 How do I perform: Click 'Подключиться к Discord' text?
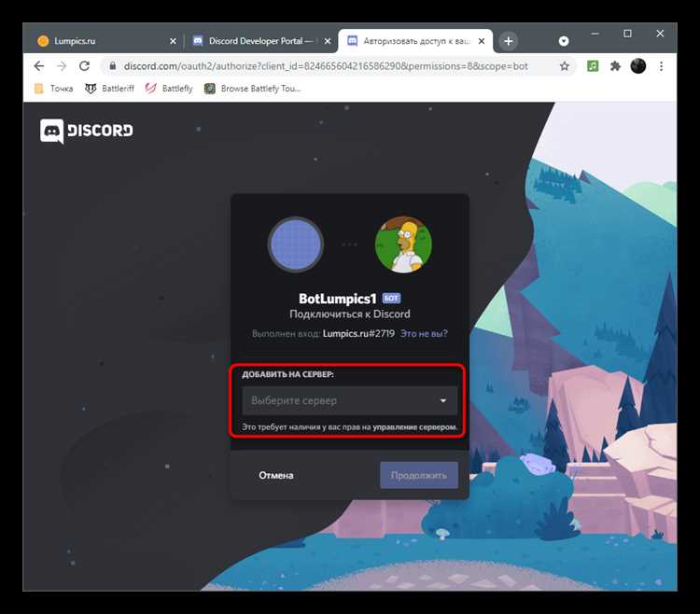tap(350, 314)
